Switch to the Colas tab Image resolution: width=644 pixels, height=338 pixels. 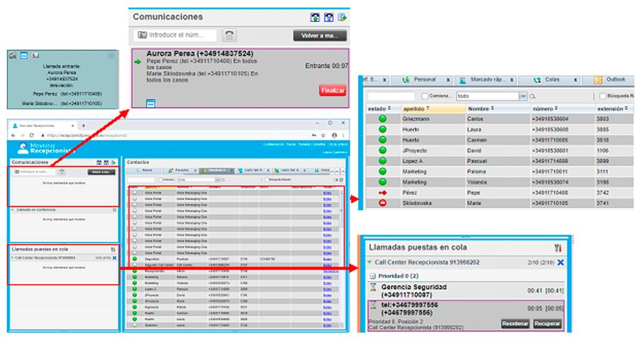(x=552, y=79)
